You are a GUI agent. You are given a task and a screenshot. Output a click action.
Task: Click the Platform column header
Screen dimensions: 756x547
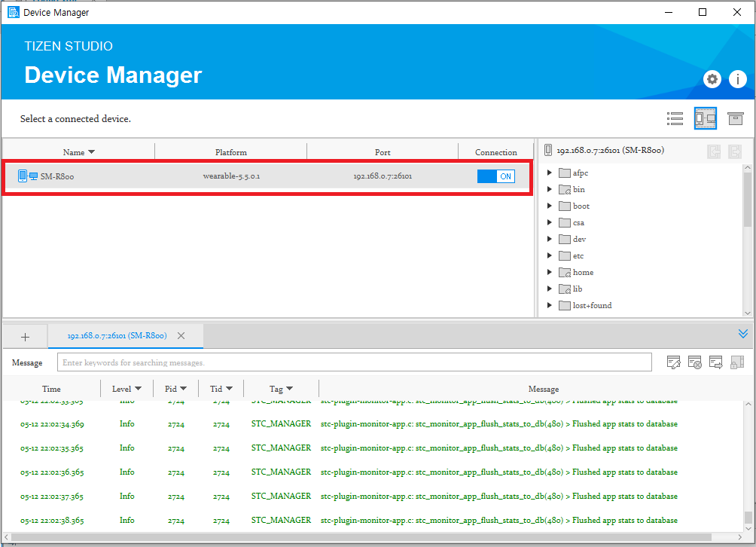click(231, 152)
